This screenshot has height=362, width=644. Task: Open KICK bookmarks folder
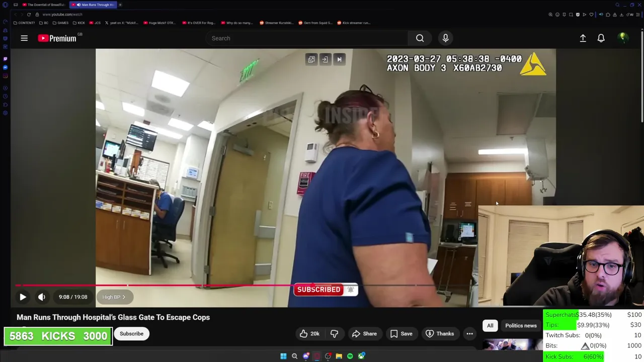point(79,23)
